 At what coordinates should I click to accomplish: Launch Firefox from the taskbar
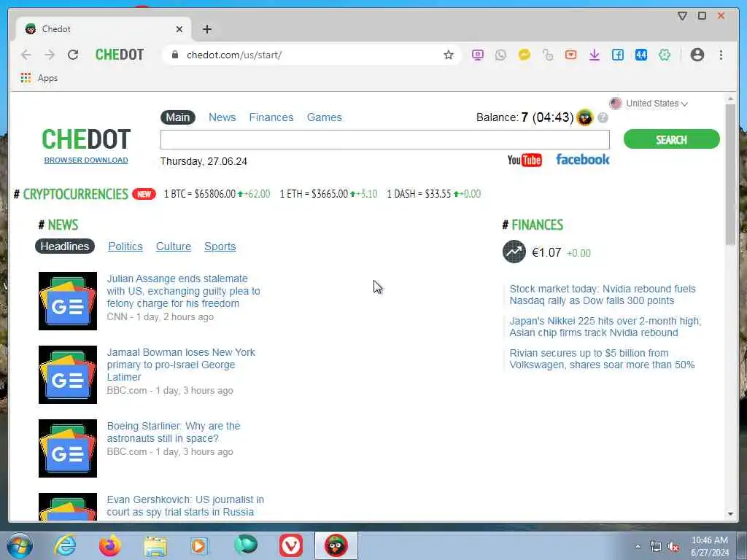click(109, 545)
